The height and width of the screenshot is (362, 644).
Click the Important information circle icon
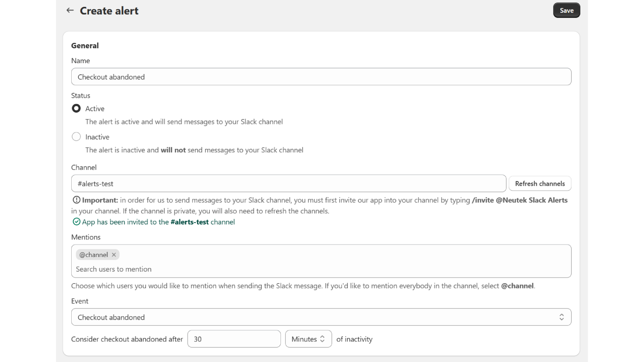[x=76, y=200]
